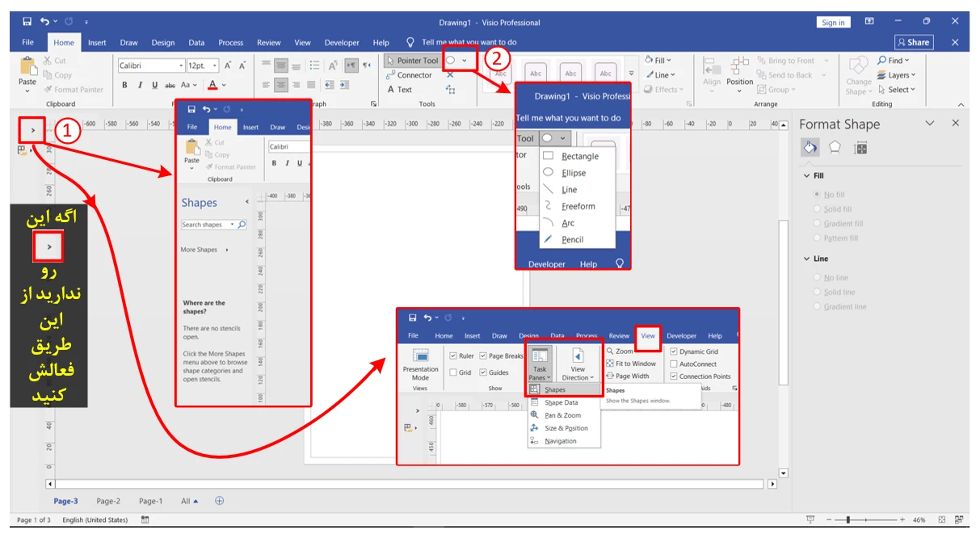Choose the No line radio option

817,278
